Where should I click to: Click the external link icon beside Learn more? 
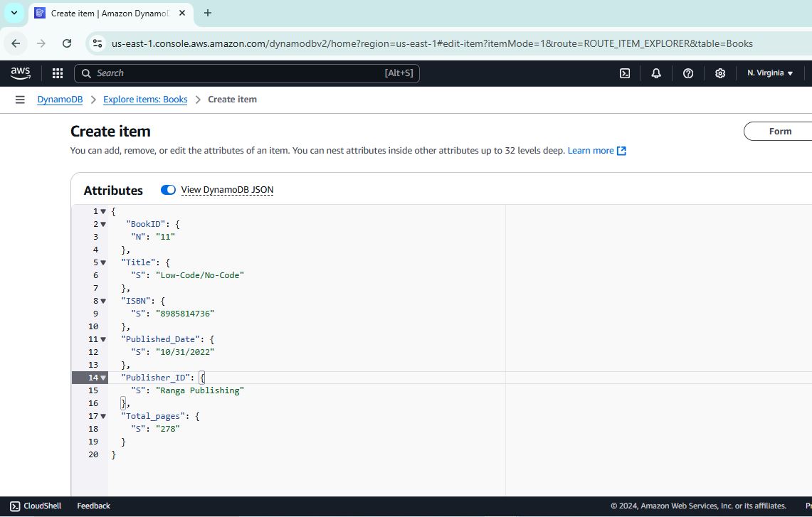(621, 151)
